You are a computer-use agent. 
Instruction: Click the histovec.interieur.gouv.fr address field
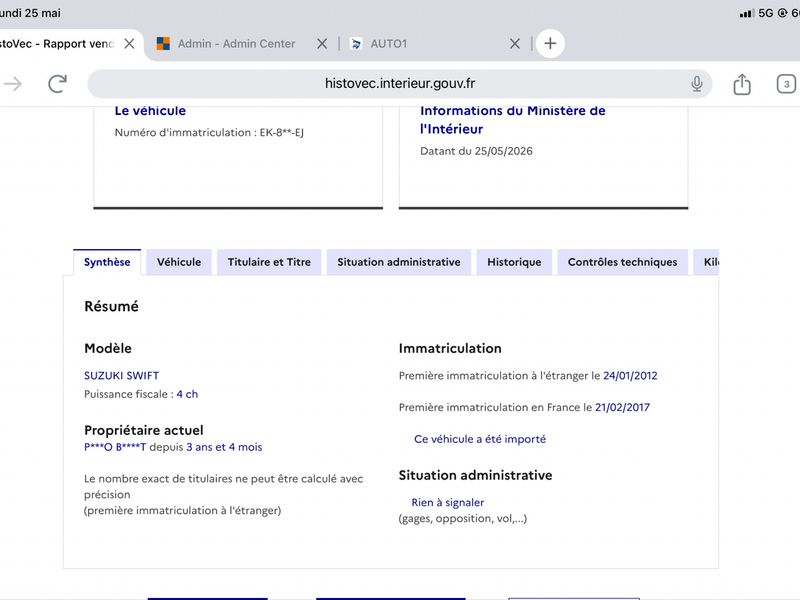399,84
